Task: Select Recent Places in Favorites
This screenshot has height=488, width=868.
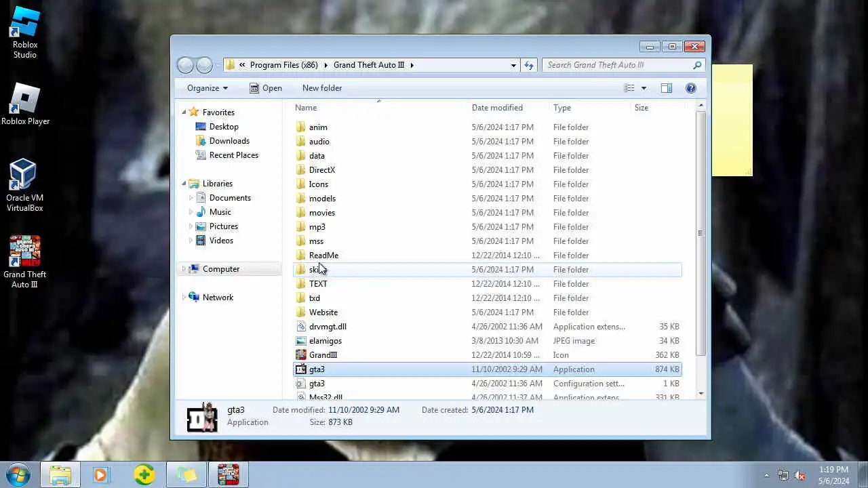Action: pos(234,155)
